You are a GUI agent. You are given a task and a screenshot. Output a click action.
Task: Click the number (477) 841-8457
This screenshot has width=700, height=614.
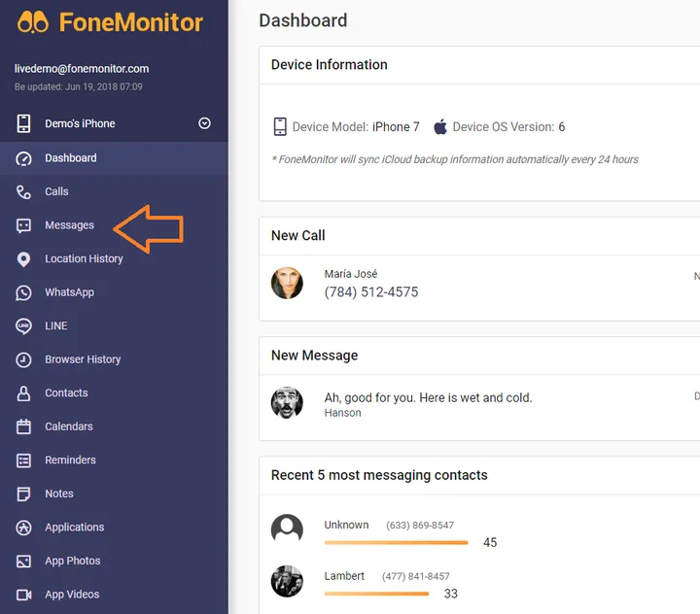[416, 576]
